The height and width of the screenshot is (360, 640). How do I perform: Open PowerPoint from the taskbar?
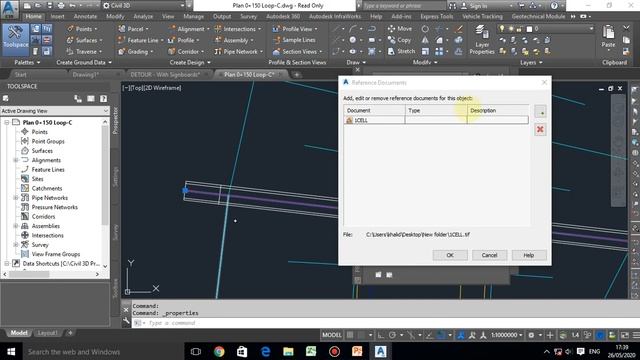click(x=357, y=351)
